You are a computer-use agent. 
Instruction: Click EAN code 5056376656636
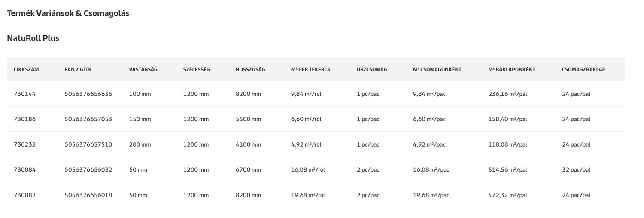(x=88, y=94)
